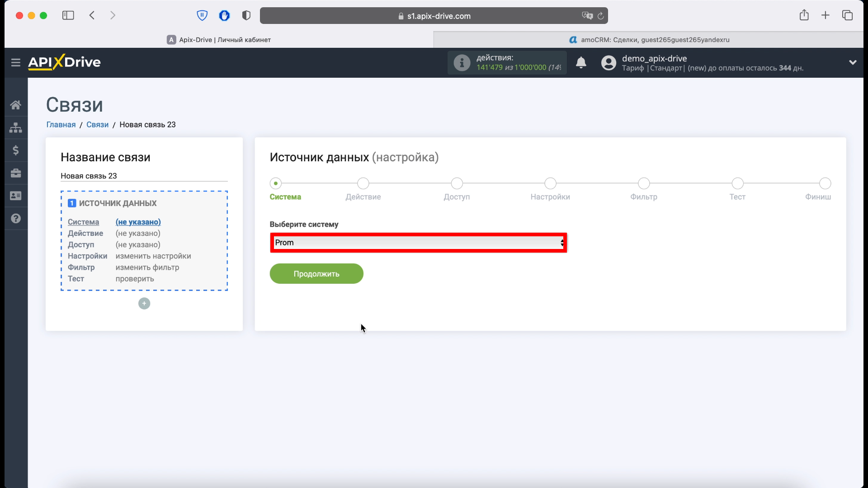
Task: Open the hamburger menu in header
Action: pyautogui.click(x=16, y=62)
